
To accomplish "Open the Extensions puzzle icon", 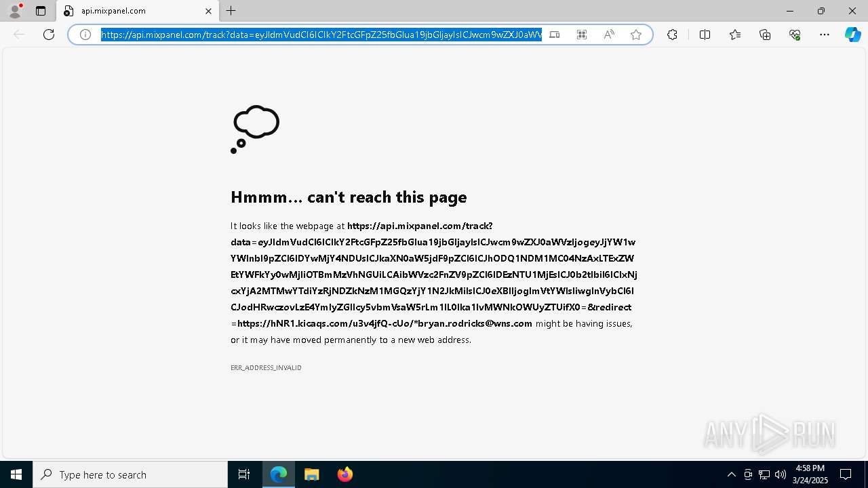I will [672, 35].
